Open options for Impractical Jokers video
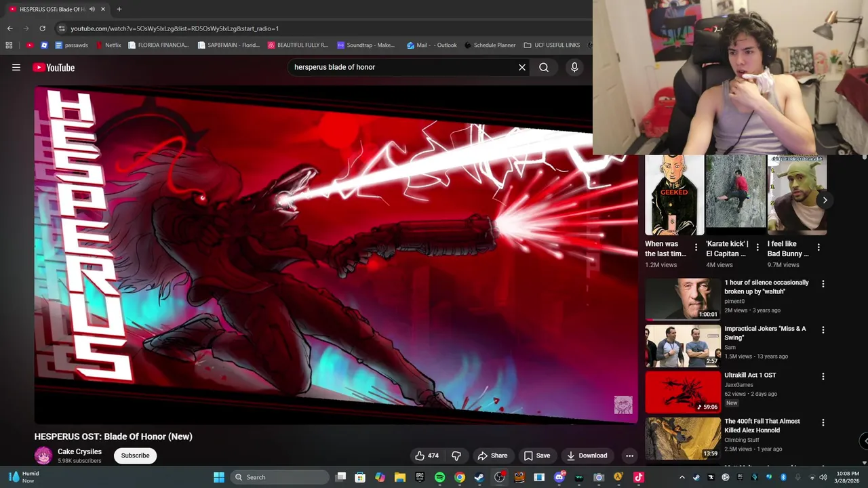The height and width of the screenshot is (488, 868). tap(823, 330)
